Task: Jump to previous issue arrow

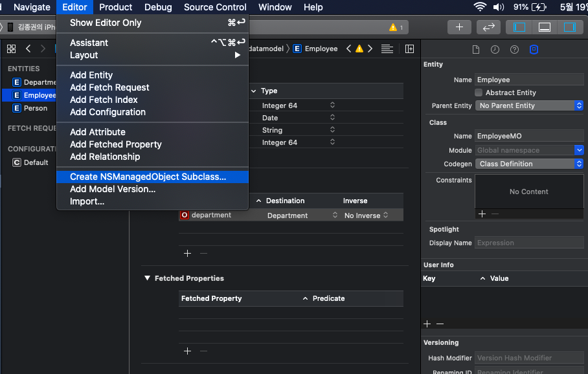Action: click(349, 49)
